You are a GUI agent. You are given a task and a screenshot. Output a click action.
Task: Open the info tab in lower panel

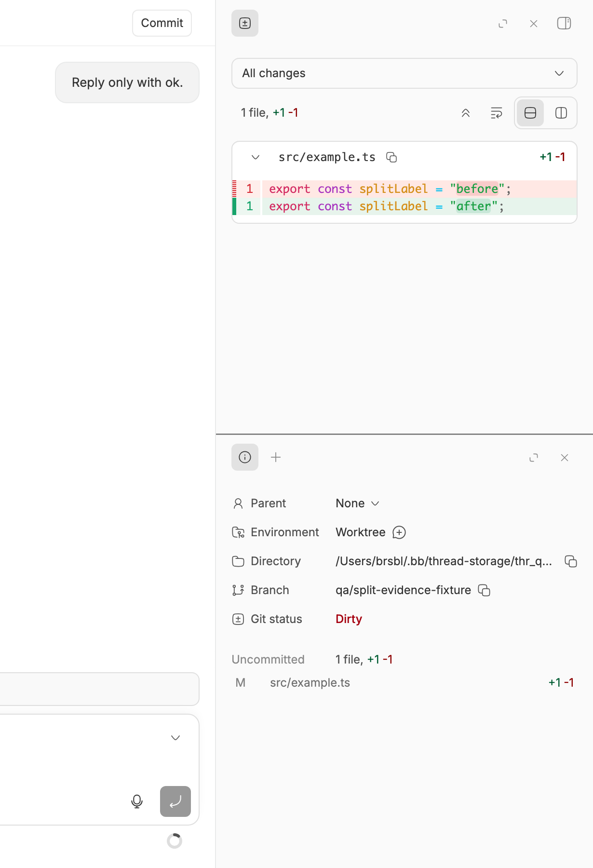point(245,457)
